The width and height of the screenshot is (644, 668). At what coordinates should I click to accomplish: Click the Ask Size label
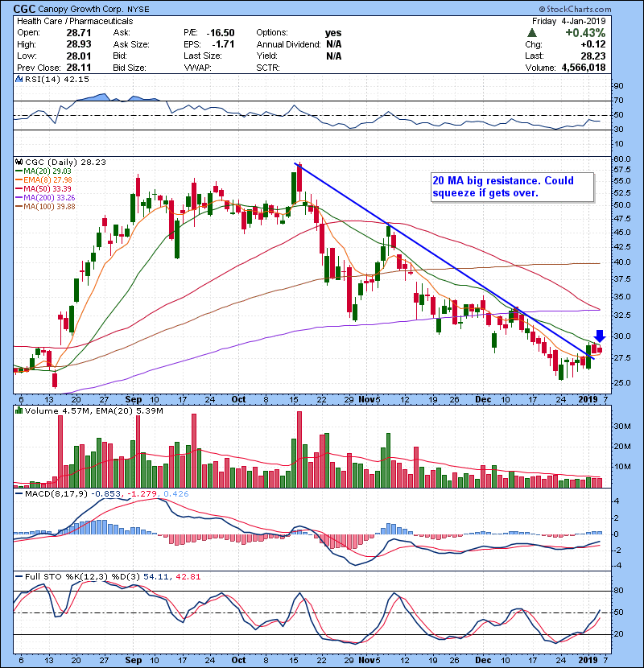click(131, 44)
